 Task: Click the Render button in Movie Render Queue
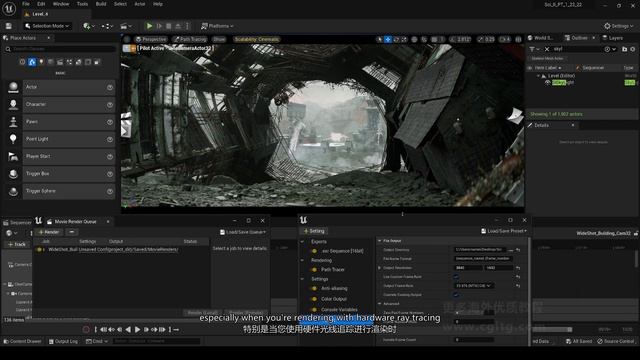(49, 232)
